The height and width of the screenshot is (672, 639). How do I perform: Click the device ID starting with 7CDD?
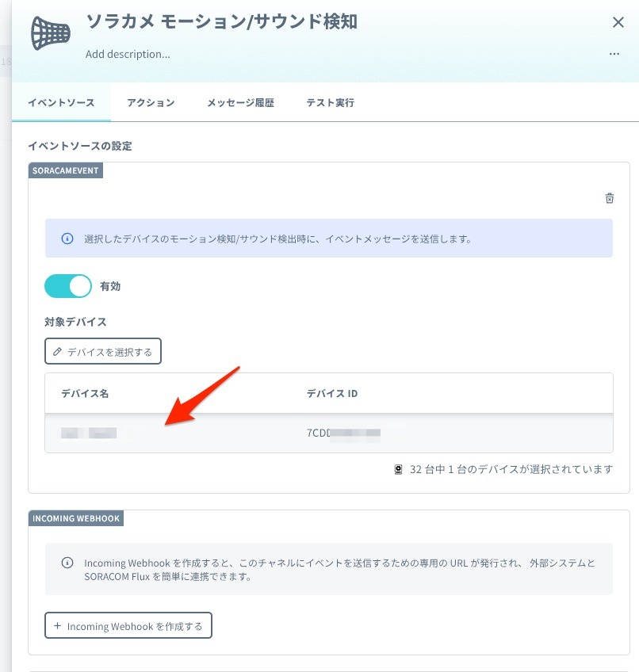[343, 433]
